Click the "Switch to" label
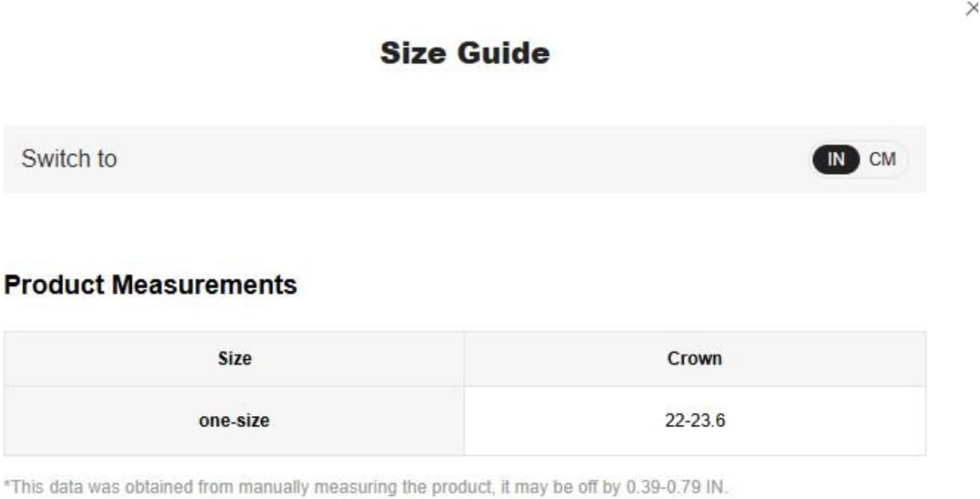 pyautogui.click(x=69, y=159)
